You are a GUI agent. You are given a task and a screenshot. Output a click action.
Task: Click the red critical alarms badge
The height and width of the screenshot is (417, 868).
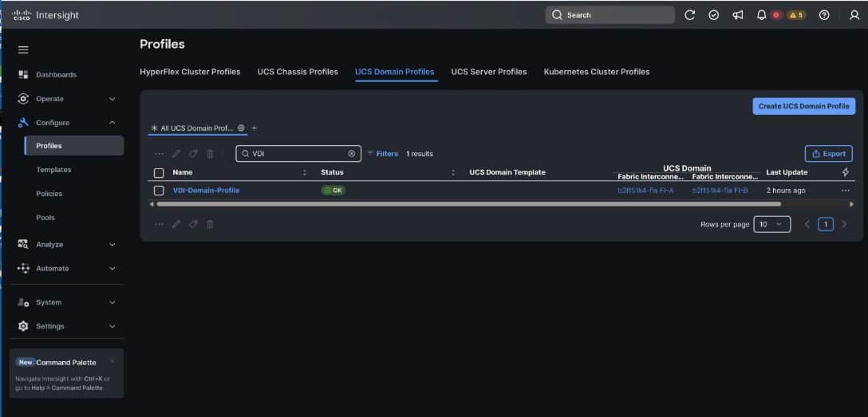coord(776,15)
